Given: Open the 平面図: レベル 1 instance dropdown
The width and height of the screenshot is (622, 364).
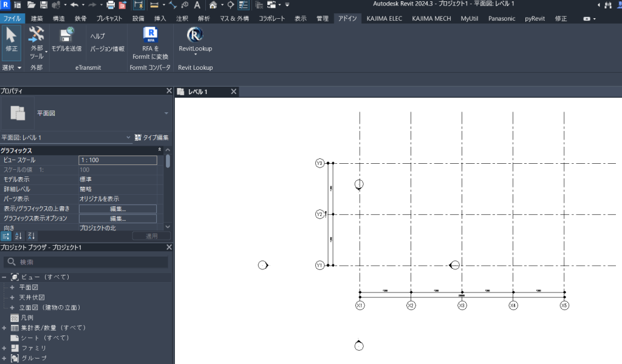Looking at the screenshot, I should pos(128,138).
